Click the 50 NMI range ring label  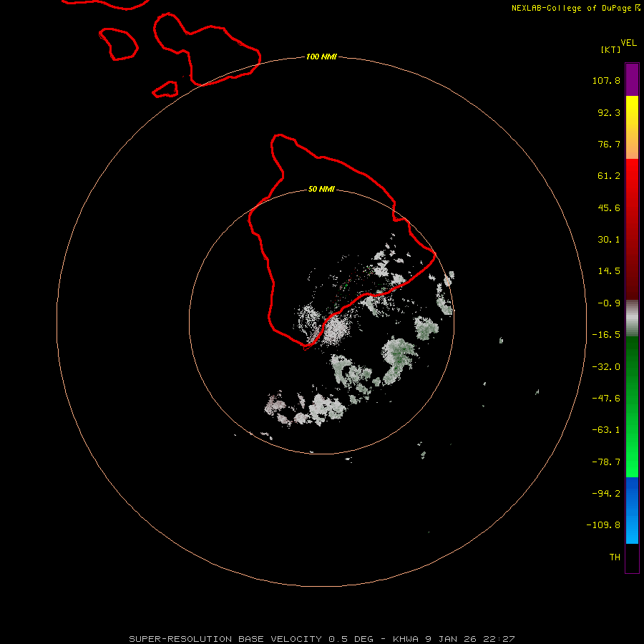(x=321, y=189)
